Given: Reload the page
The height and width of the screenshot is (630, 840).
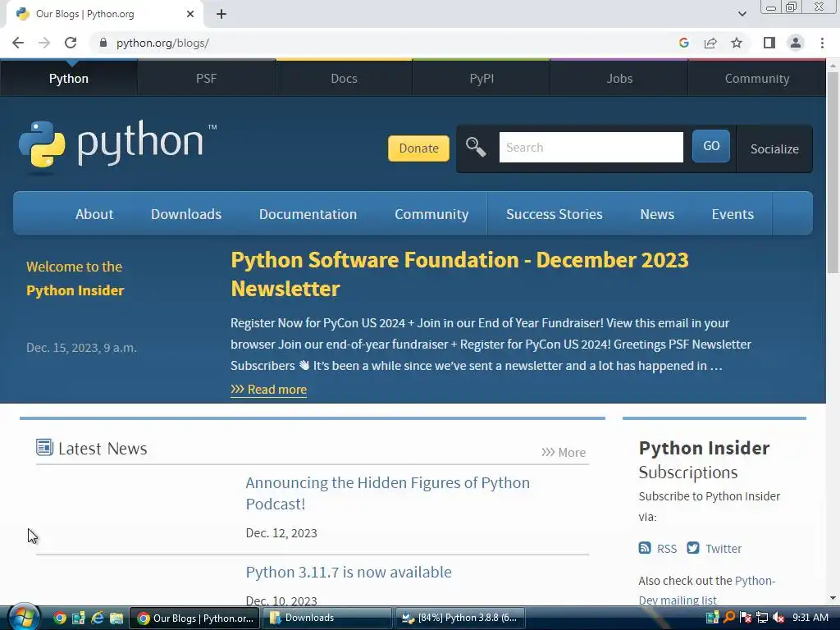Looking at the screenshot, I should [x=71, y=43].
